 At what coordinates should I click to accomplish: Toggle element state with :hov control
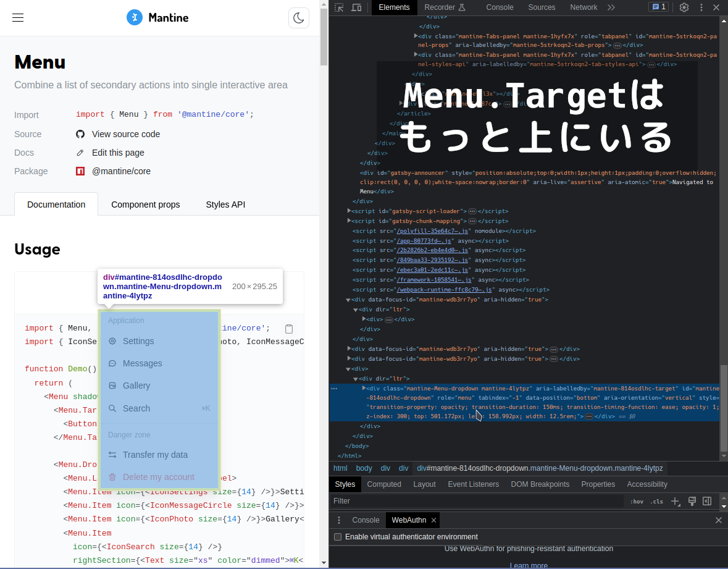pyautogui.click(x=637, y=501)
